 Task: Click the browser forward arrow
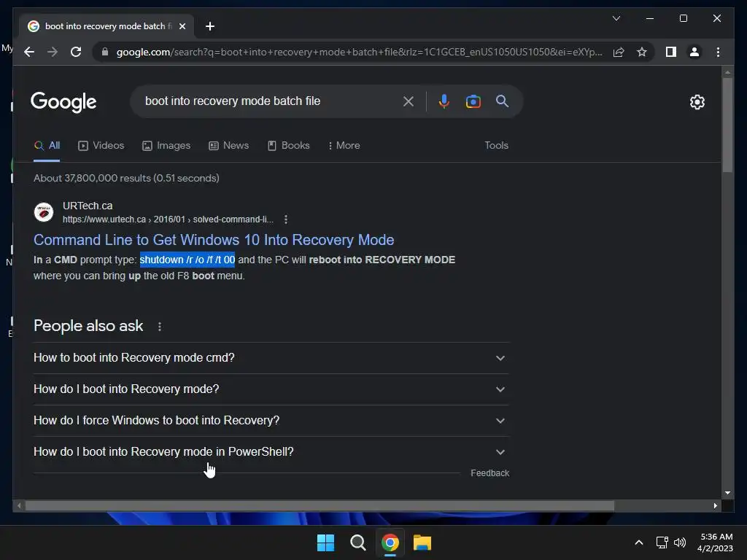[x=53, y=52]
